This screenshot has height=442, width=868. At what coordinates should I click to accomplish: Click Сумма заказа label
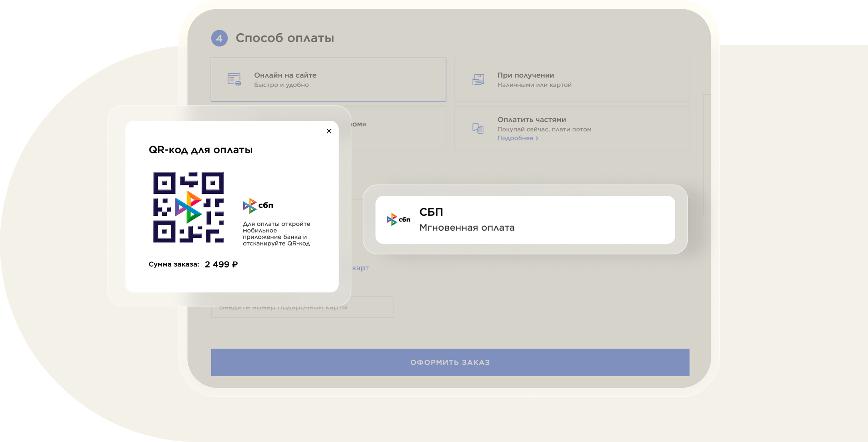(174, 264)
